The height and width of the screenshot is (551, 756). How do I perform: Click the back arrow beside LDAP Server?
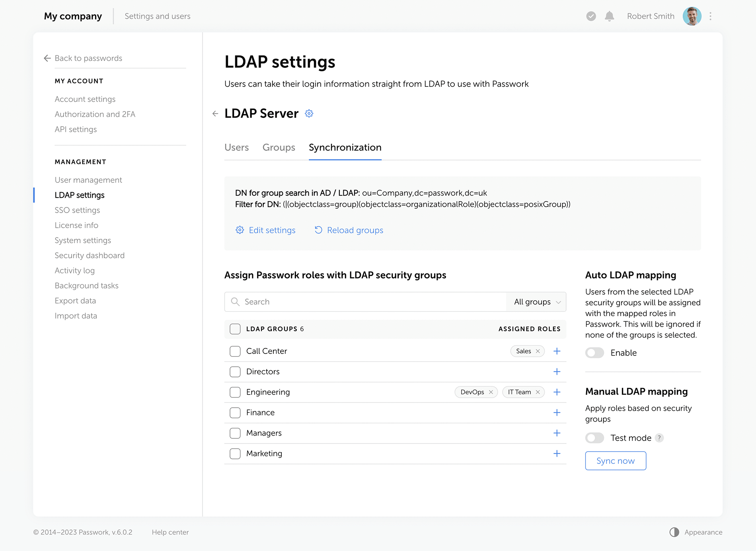(x=215, y=113)
